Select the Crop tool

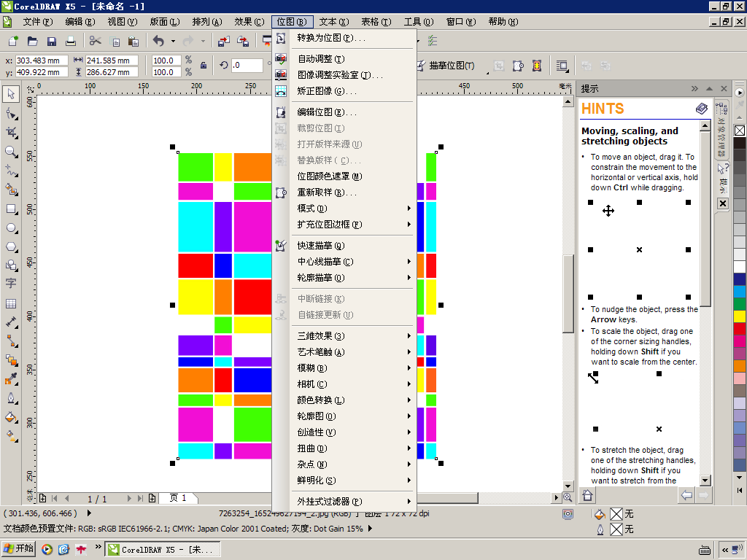coord(11,133)
